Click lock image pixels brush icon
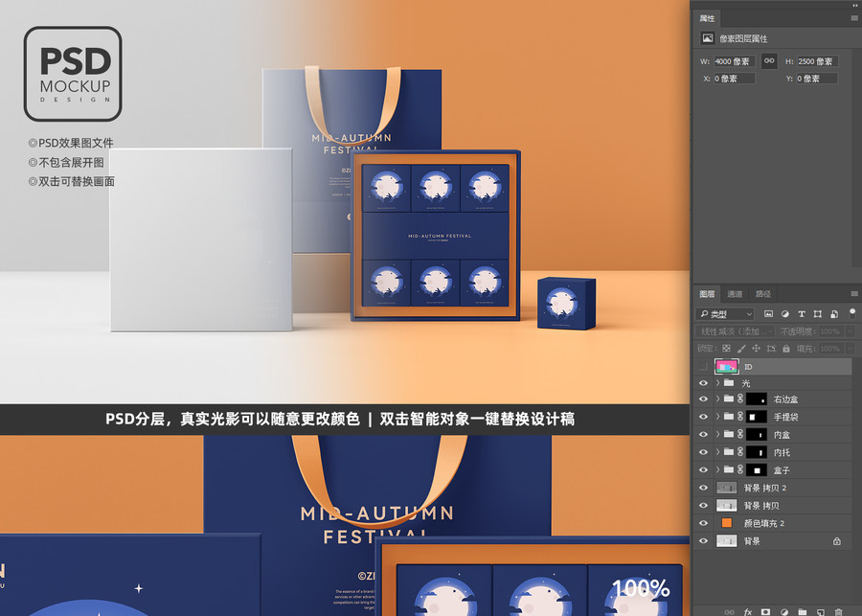This screenshot has width=862, height=616. pos(741,348)
